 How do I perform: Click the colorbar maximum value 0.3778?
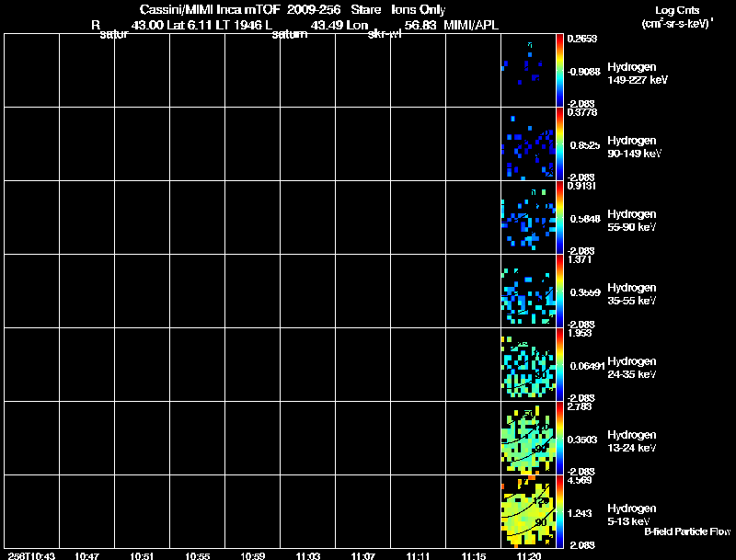tap(582, 112)
